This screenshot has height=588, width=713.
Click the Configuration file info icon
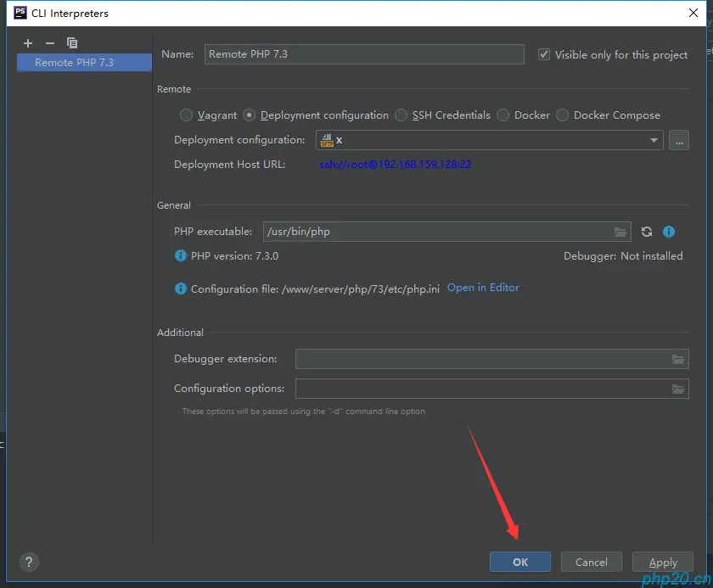click(x=181, y=288)
